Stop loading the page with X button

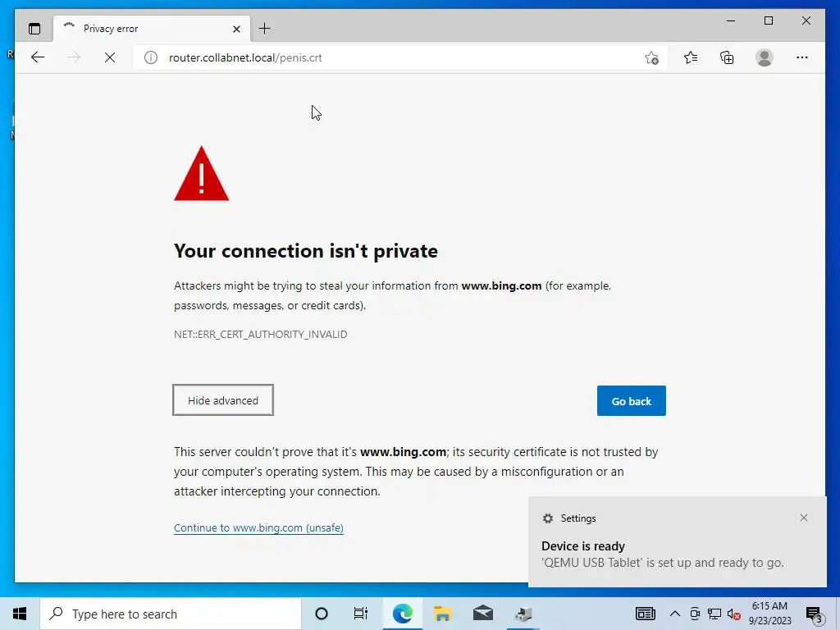coord(110,57)
